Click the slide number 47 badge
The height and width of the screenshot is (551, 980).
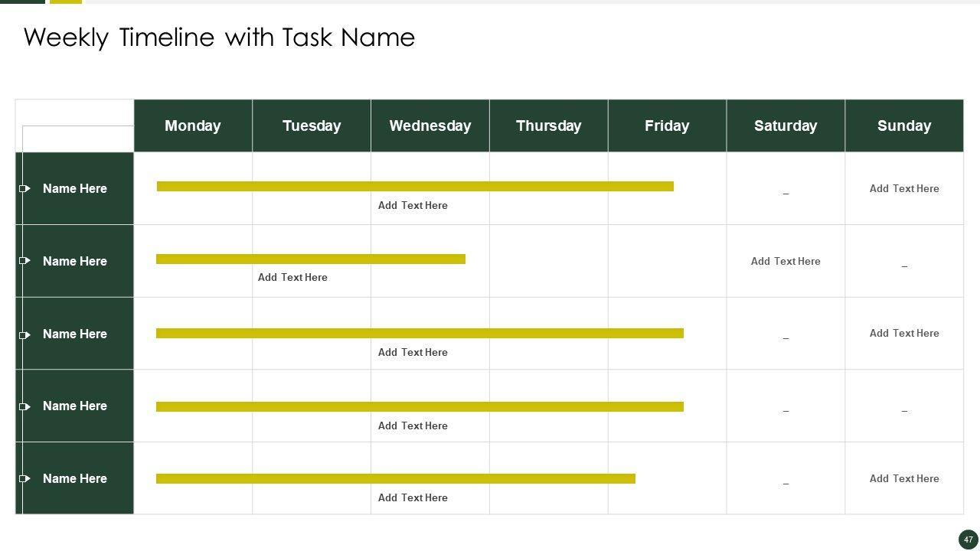pos(969,540)
